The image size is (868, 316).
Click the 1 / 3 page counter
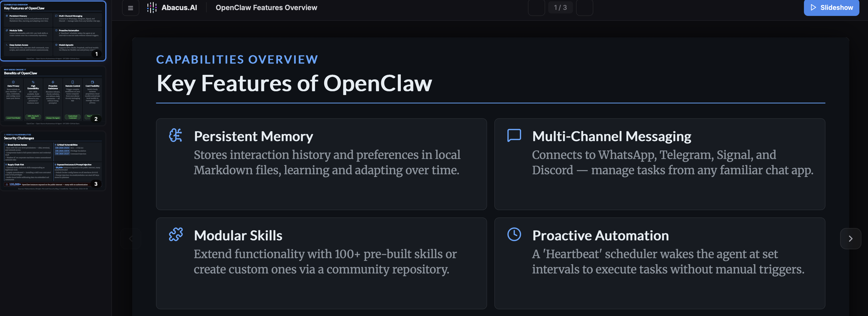[560, 7]
